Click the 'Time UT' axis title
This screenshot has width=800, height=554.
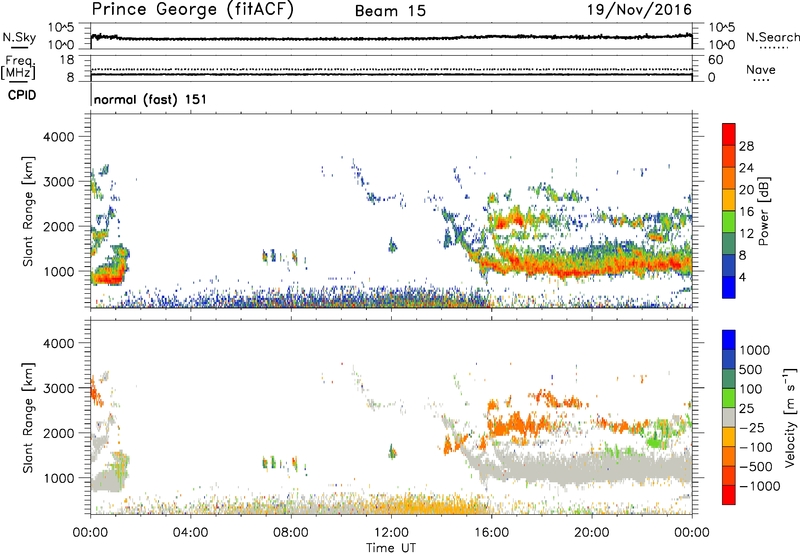[x=391, y=548]
